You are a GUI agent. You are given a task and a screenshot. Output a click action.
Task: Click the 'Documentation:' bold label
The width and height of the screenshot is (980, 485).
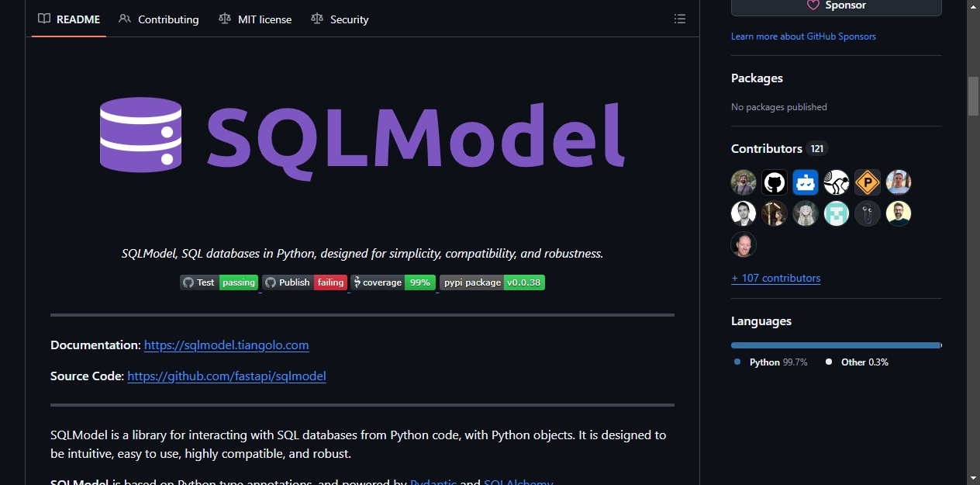coord(95,345)
